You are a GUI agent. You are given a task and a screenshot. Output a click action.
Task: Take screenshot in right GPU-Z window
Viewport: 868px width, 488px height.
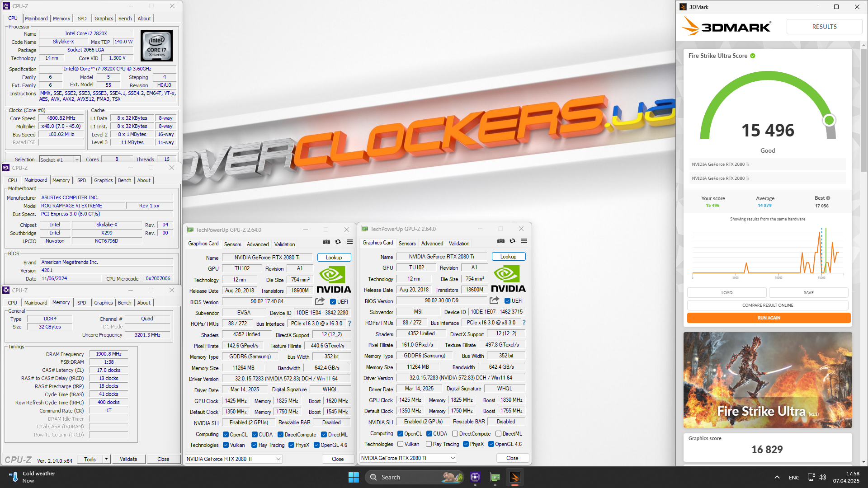(500, 241)
